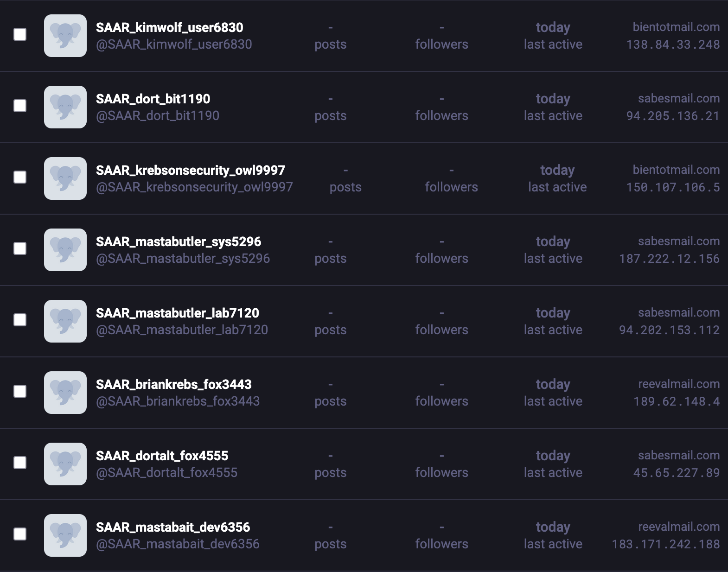Click avatar for SAAR_mastabutler_lab7120
Screen dimensions: 728x572
tap(65, 321)
